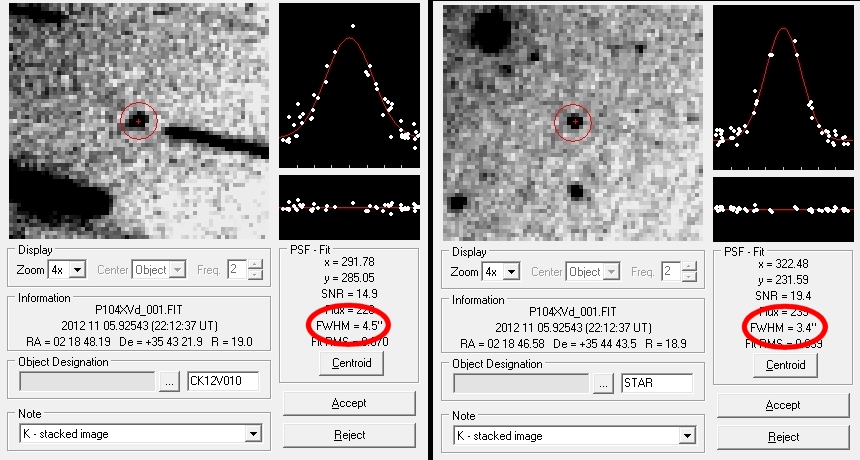Open the Center Object dropdown in left dialog
The image size is (860, 460).
tap(179, 269)
